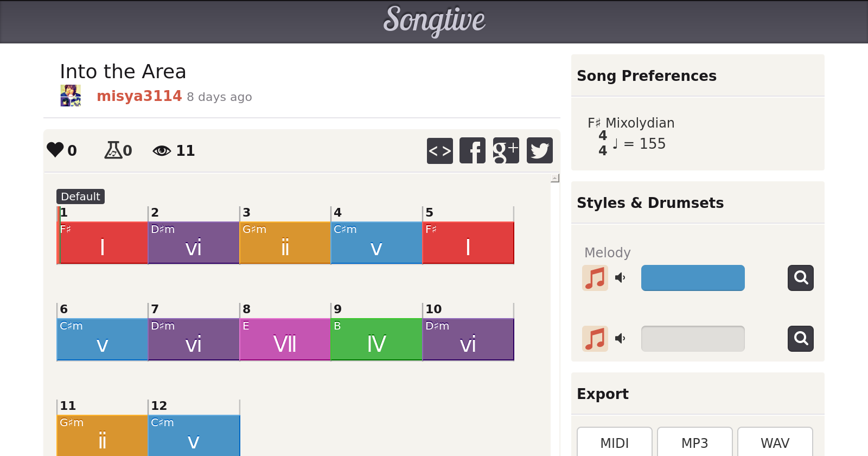Click the misya3114 avatar thumbnail
Image resolution: width=868 pixels, height=456 pixels.
click(x=71, y=96)
